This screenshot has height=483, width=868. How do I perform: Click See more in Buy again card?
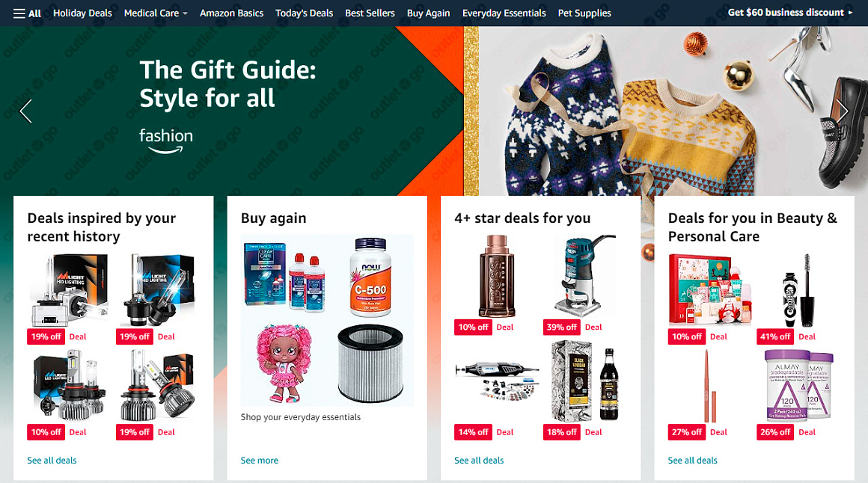pos(260,461)
